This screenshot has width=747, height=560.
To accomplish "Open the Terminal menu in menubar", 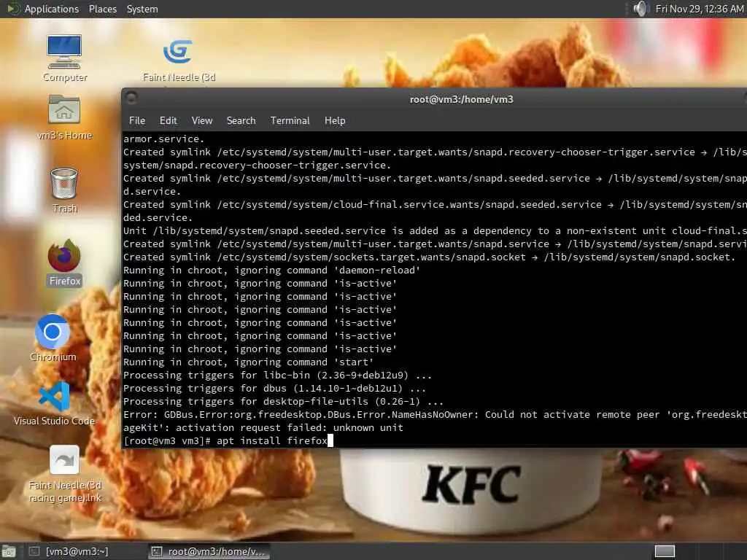I will pos(290,120).
